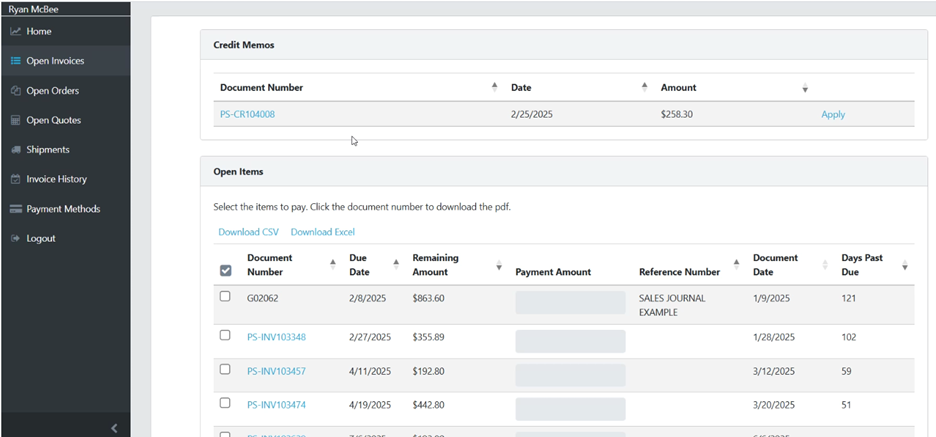Apply the credit memo PS-CR104008
The width and height of the screenshot is (936, 437).
click(833, 115)
